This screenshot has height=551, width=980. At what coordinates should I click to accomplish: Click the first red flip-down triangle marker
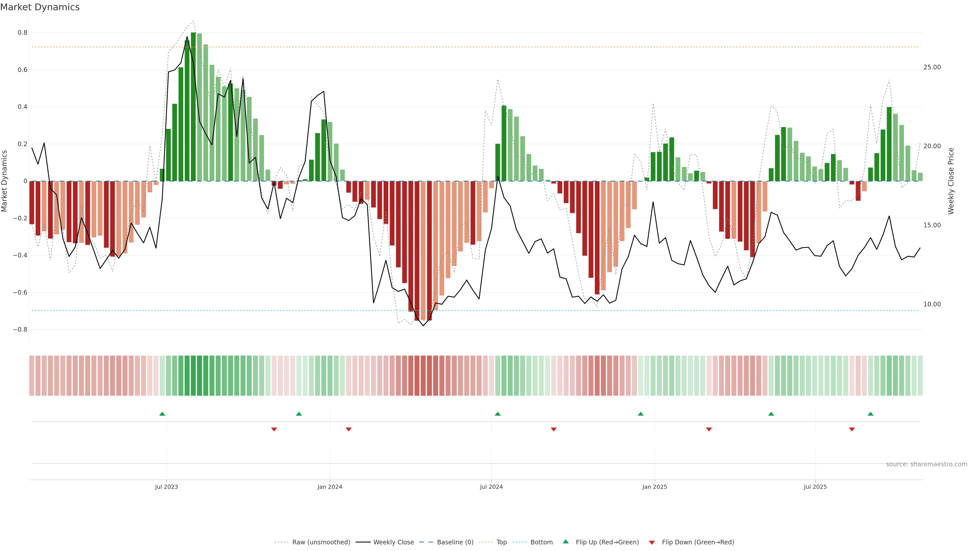pos(274,429)
